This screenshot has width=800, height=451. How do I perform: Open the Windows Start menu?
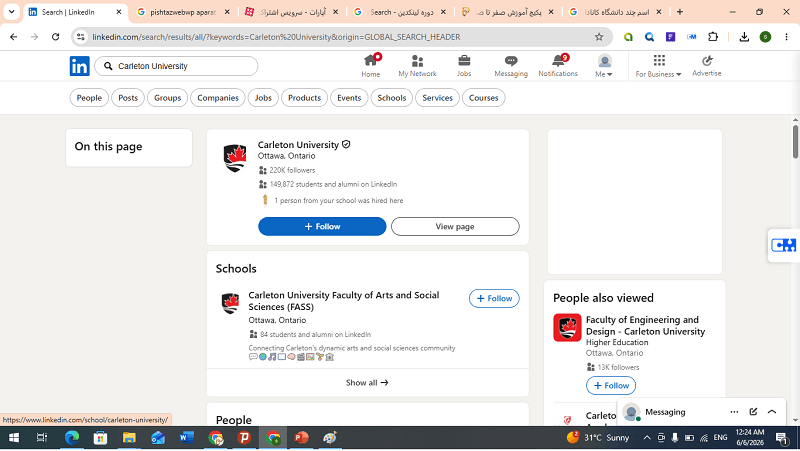(14, 438)
